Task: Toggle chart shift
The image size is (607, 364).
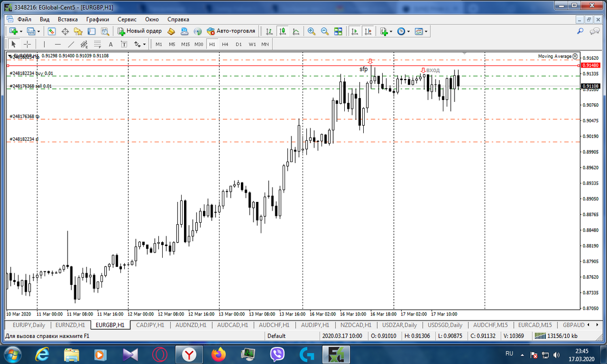Action: tap(368, 31)
